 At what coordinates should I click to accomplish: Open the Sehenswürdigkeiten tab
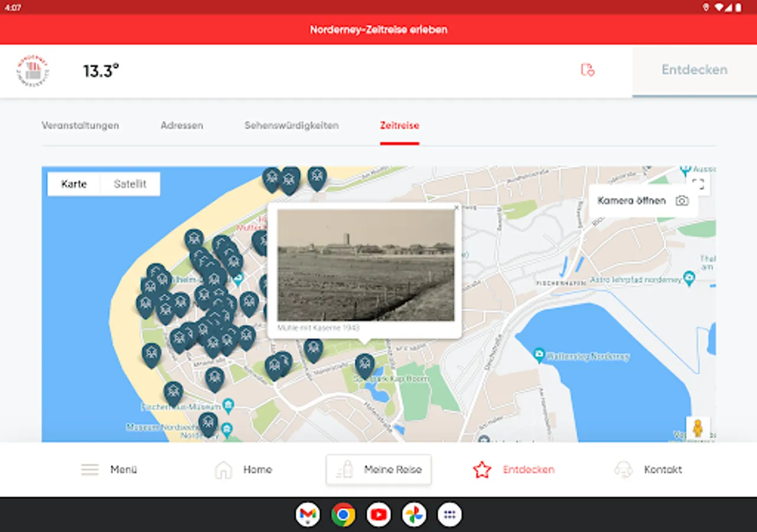pos(292,125)
